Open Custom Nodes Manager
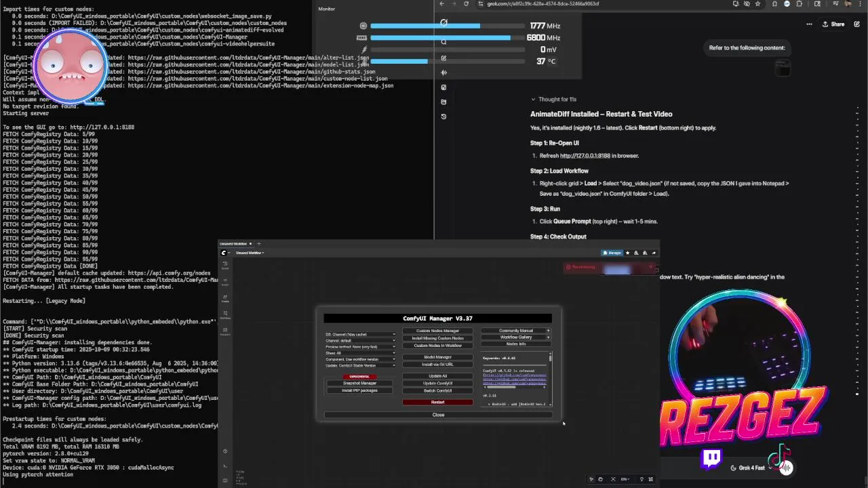Viewport: 868px width, 488px height. click(x=437, y=331)
